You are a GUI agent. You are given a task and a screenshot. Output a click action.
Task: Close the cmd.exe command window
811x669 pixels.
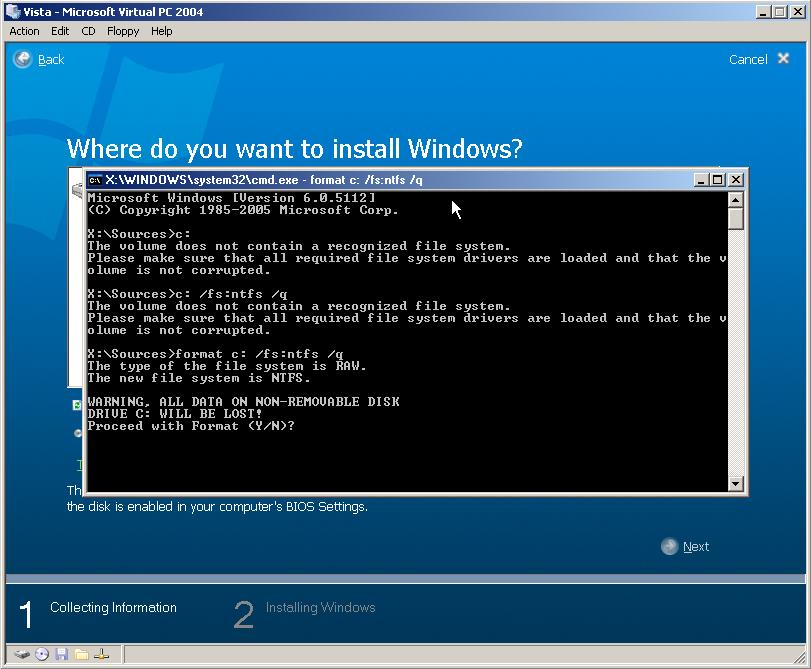pyautogui.click(x=735, y=180)
